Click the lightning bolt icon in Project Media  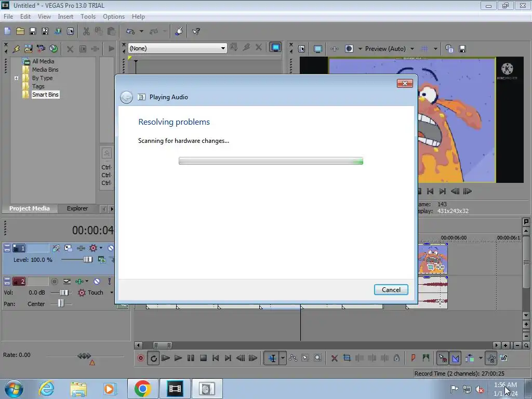point(16,49)
